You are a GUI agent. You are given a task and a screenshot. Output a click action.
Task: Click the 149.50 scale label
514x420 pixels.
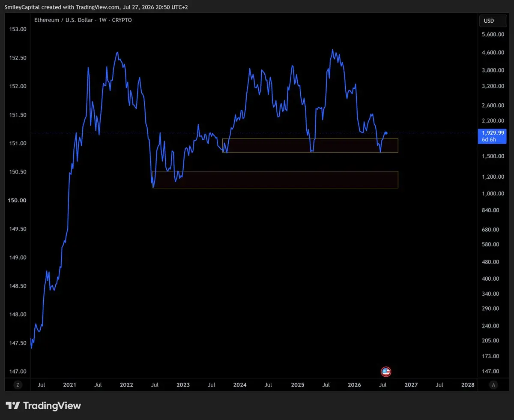(x=18, y=229)
